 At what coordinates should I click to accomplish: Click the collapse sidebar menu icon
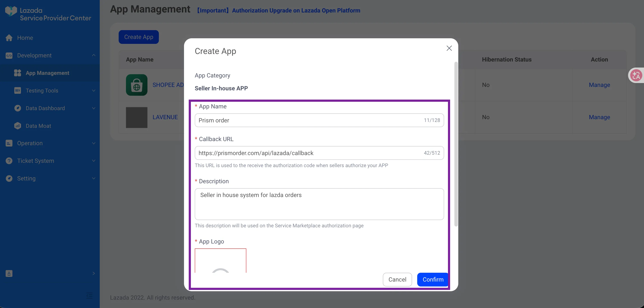click(x=89, y=296)
